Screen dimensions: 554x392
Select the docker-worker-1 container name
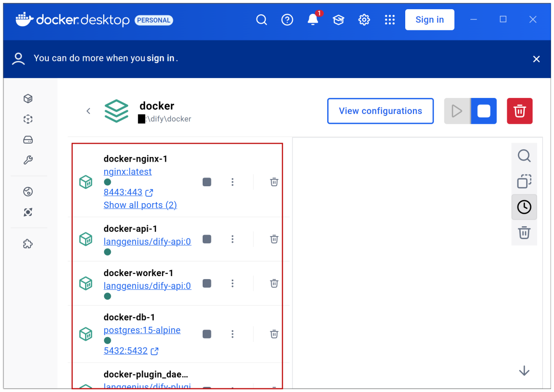138,273
